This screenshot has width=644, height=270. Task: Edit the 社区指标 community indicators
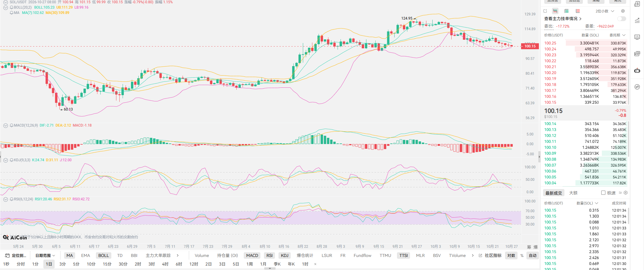coord(490,255)
